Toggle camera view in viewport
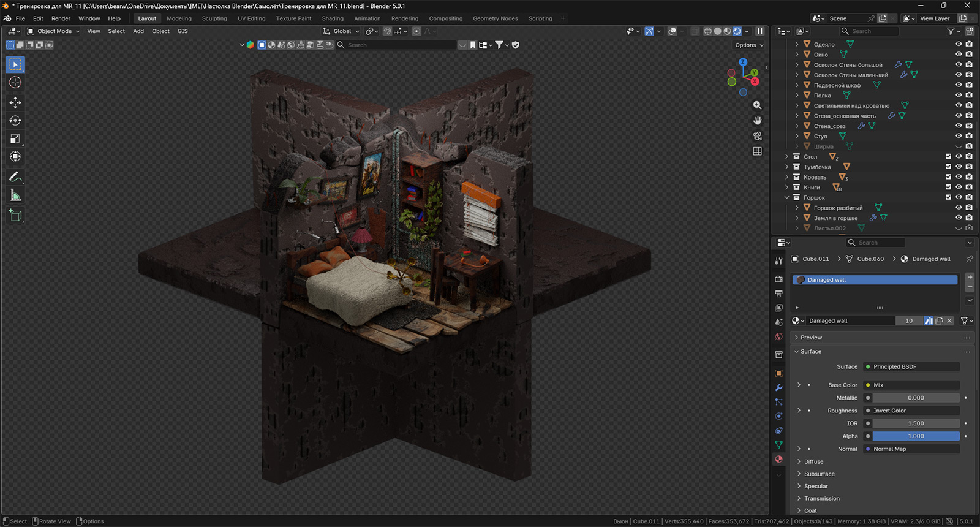This screenshot has width=980, height=527. 758,135
